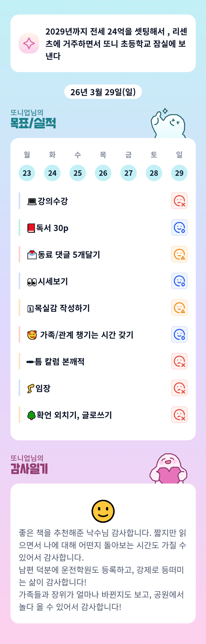Click the yellow smiley mood icon in 감사일기
This screenshot has width=206, height=644.
tap(103, 511)
